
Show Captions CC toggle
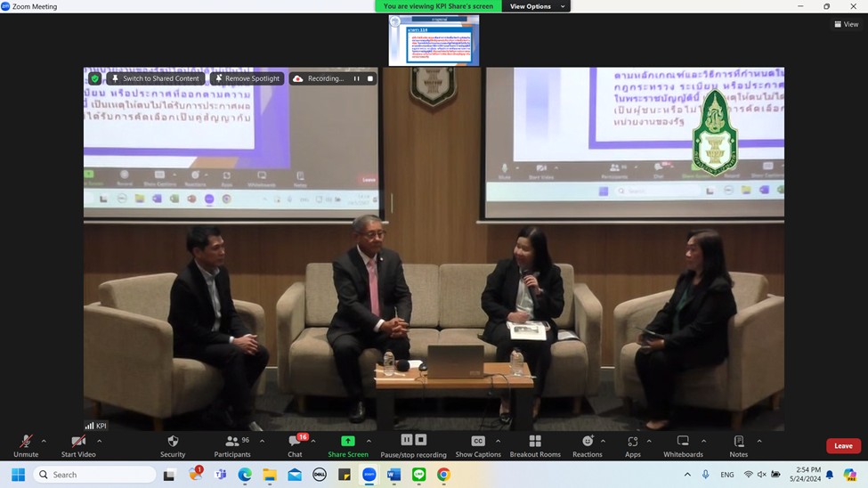point(478,446)
